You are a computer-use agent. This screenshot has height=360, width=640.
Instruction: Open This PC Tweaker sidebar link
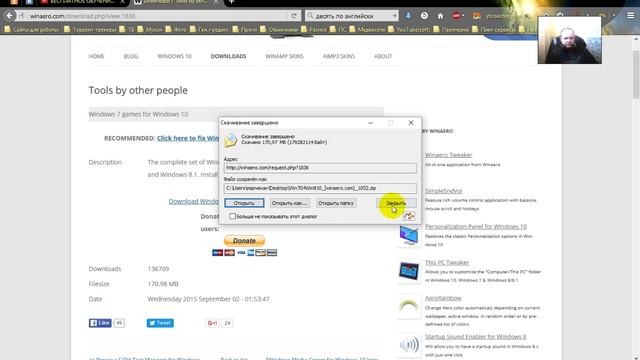447,262
